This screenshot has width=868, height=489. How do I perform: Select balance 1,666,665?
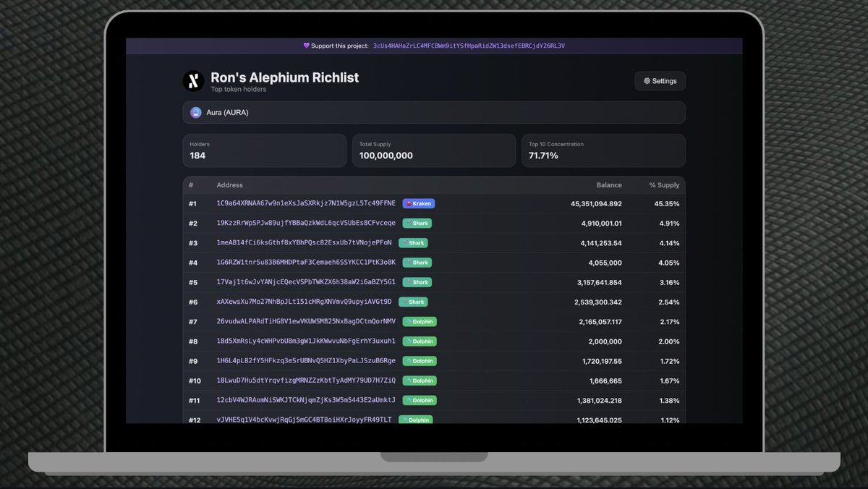[x=606, y=380]
